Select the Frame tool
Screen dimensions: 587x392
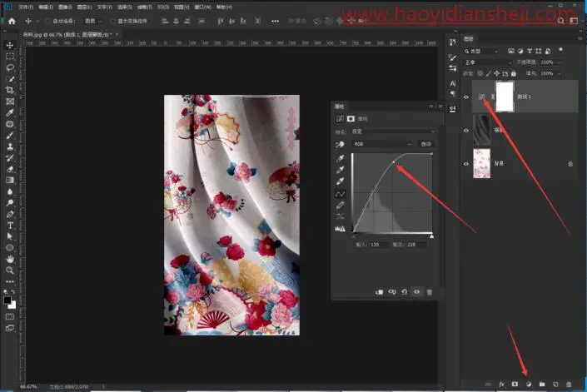10,102
